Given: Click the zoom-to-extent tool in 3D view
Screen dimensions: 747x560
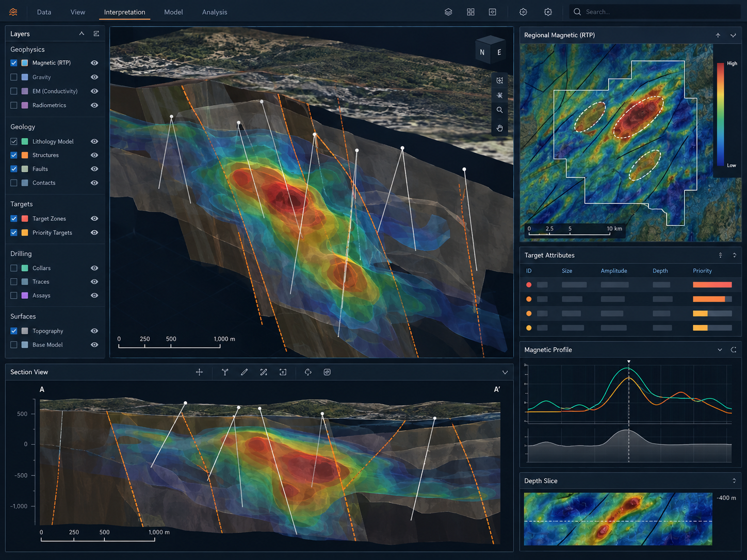Looking at the screenshot, I should [x=499, y=80].
